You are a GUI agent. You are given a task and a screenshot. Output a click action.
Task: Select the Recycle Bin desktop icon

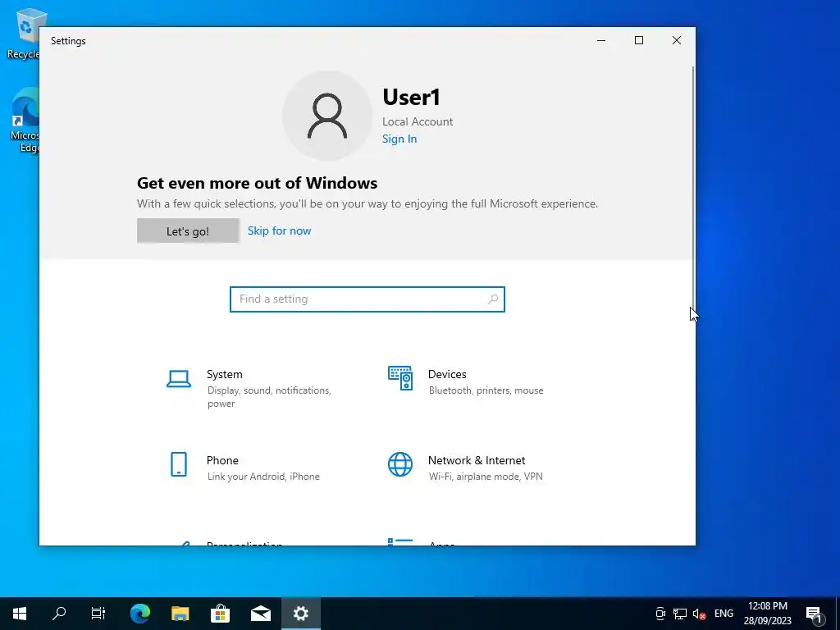pos(24,34)
